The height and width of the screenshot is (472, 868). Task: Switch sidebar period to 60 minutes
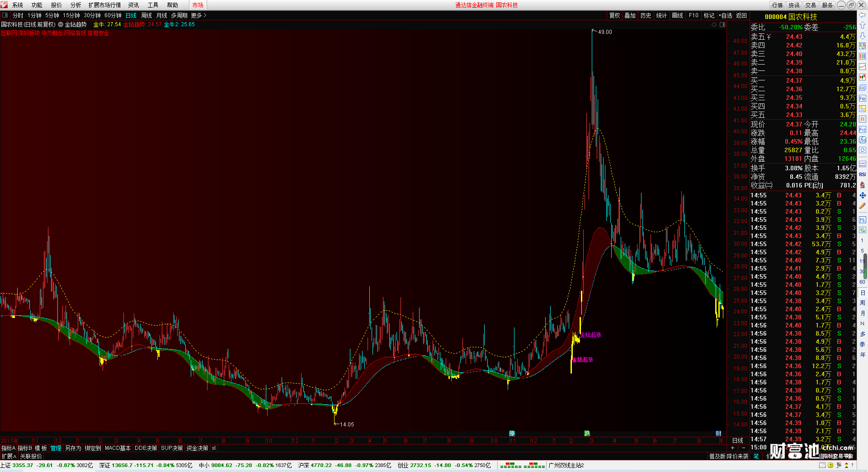tap(862, 282)
